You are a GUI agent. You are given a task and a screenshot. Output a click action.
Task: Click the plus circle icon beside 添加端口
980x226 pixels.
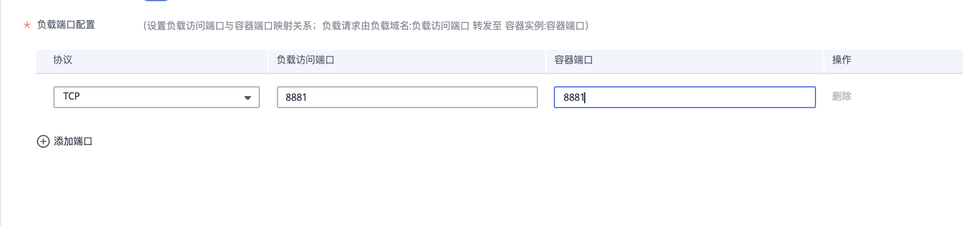[43, 142]
